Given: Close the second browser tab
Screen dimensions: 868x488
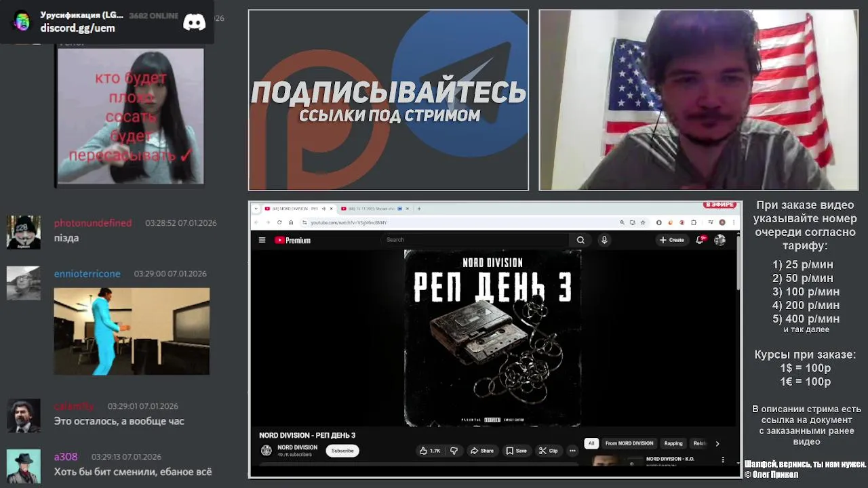Looking at the screenshot, I should pyautogui.click(x=407, y=209).
